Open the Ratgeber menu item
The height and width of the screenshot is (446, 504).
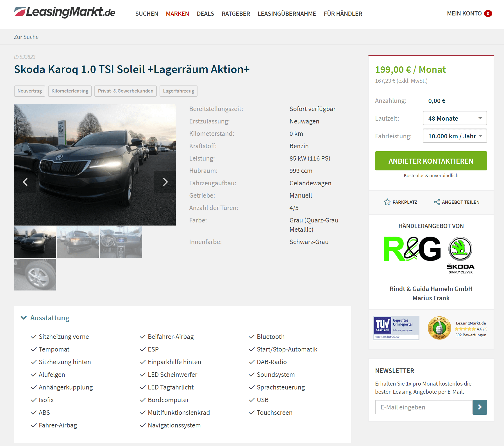236,13
